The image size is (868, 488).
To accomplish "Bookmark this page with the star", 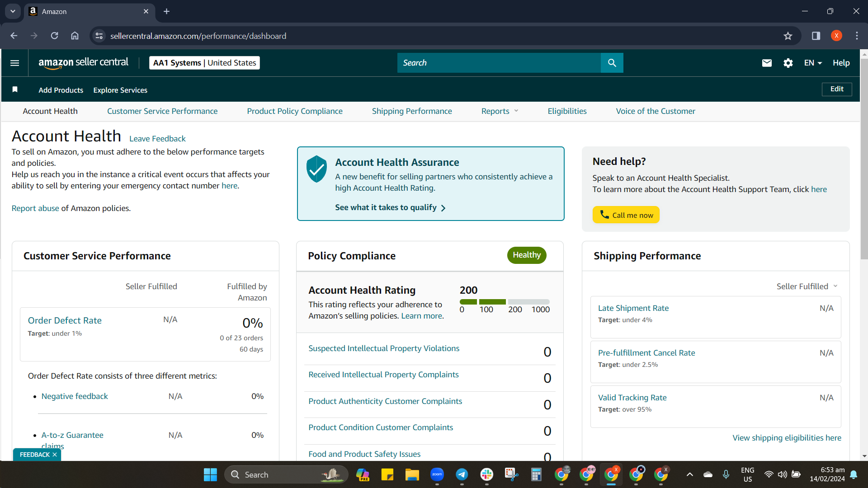I will click(x=788, y=36).
